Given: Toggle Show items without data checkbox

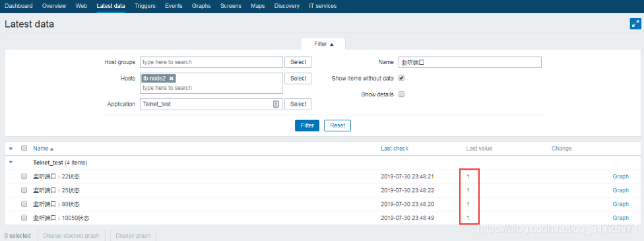Looking at the screenshot, I should point(402,78).
